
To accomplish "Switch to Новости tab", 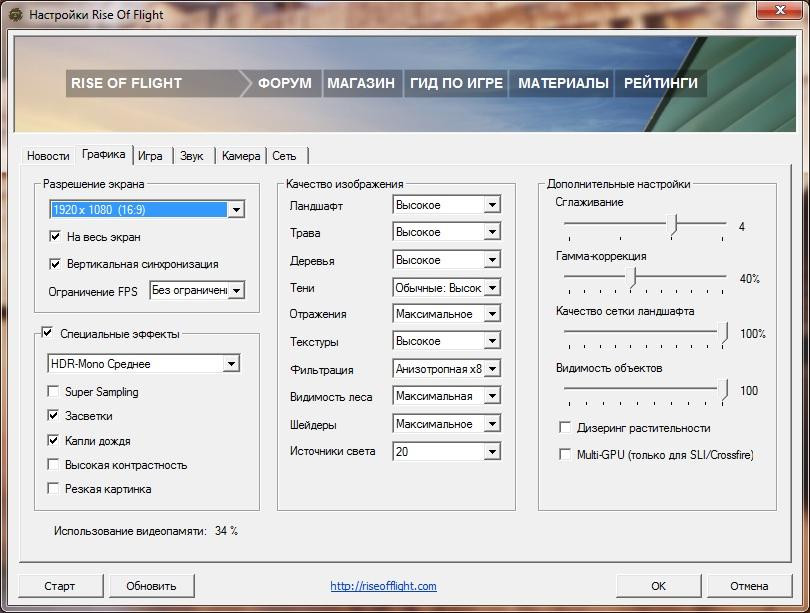I will click(x=48, y=156).
